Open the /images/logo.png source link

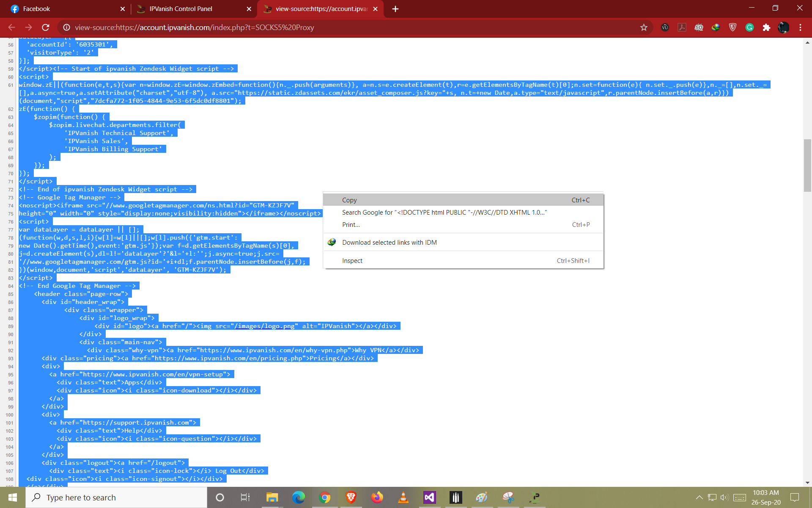(x=265, y=326)
